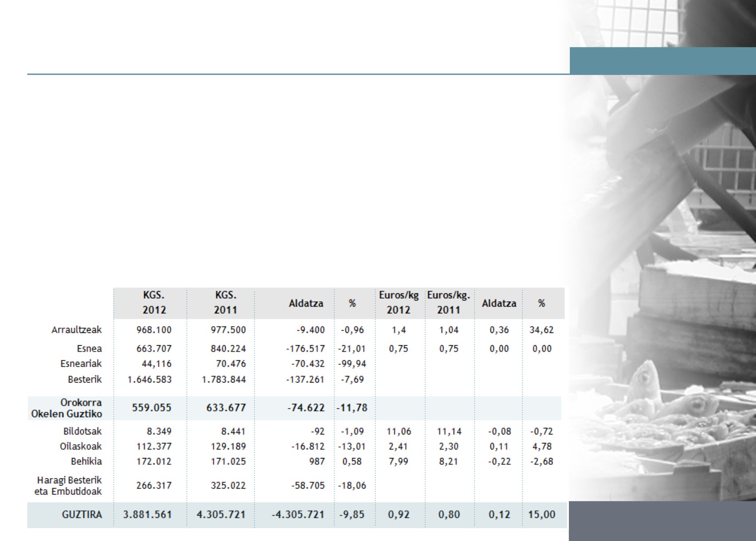The image size is (756, 541).
Task: Select the value 987
Action: (317, 461)
